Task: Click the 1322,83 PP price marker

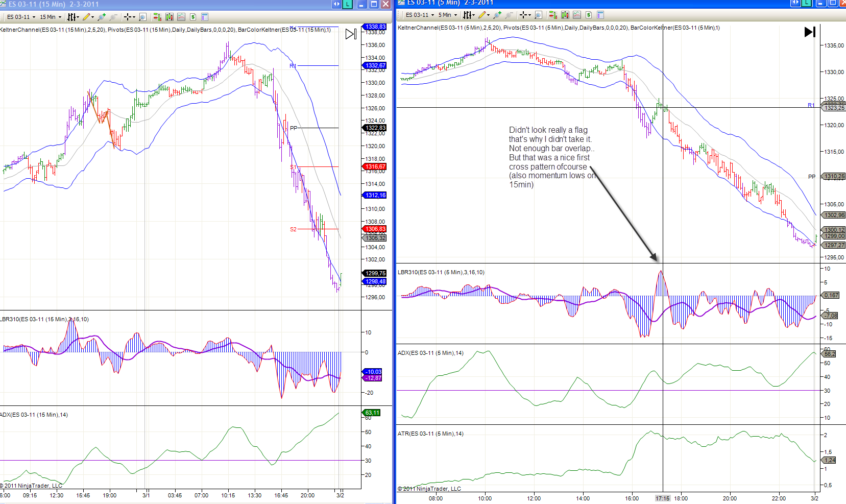Action: coord(375,128)
